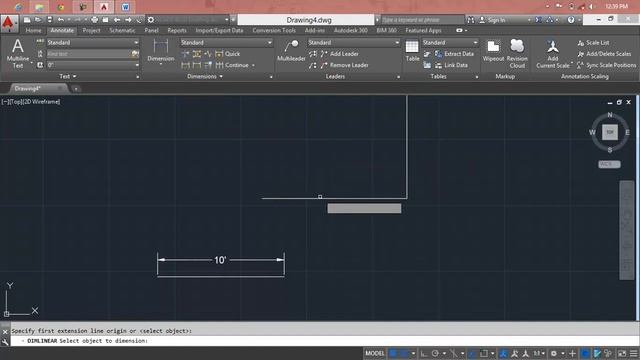
Task: Switch to the Reports ribbon tab
Action: pos(177,30)
